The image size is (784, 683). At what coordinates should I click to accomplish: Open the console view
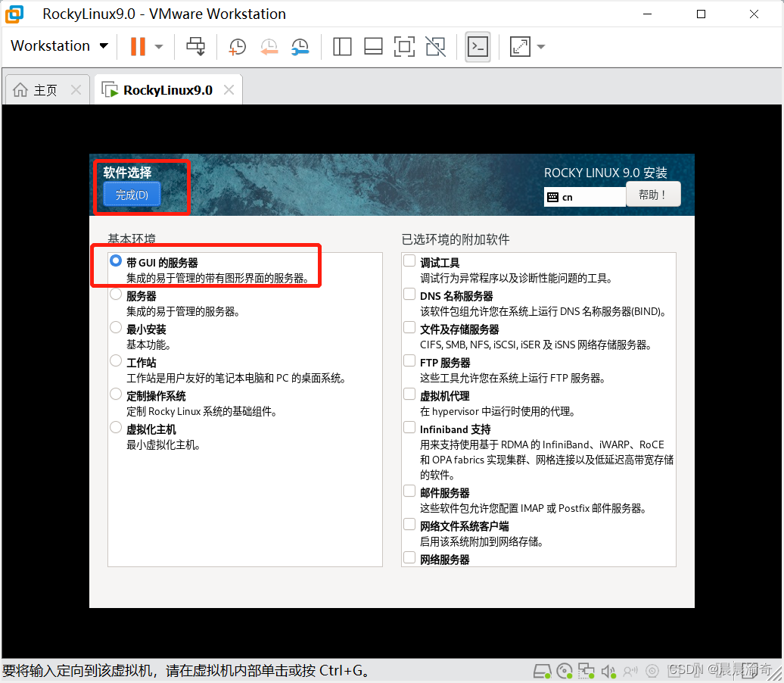point(478,47)
